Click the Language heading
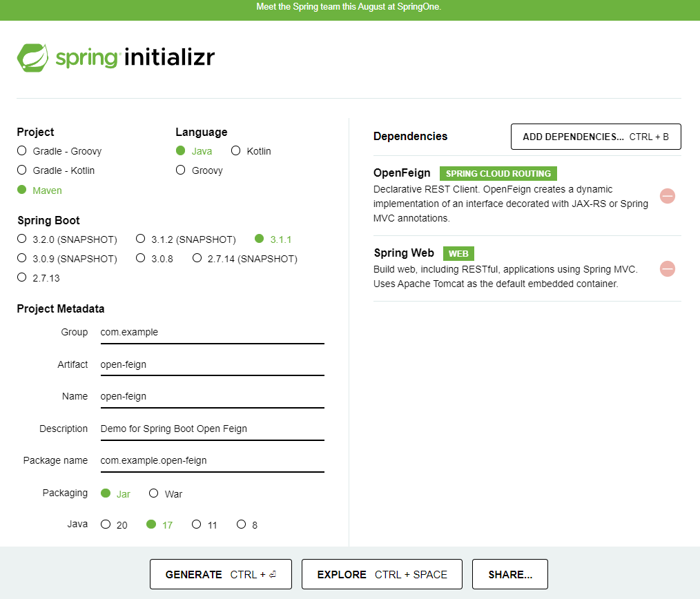This screenshot has width=700, height=599. coord(202,132)
